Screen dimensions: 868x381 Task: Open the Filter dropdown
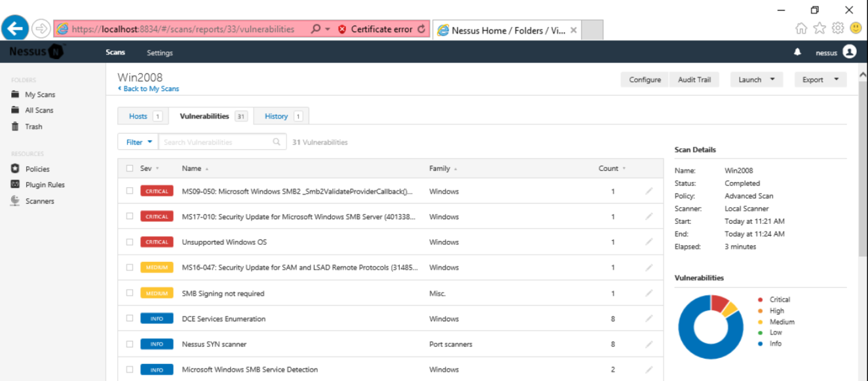(138, 142)
